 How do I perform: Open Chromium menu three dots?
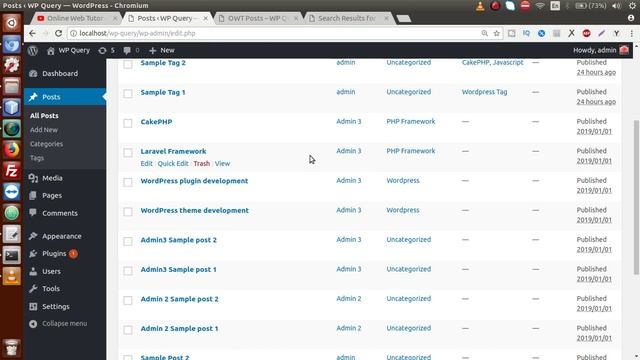click(x=631, y=33)
